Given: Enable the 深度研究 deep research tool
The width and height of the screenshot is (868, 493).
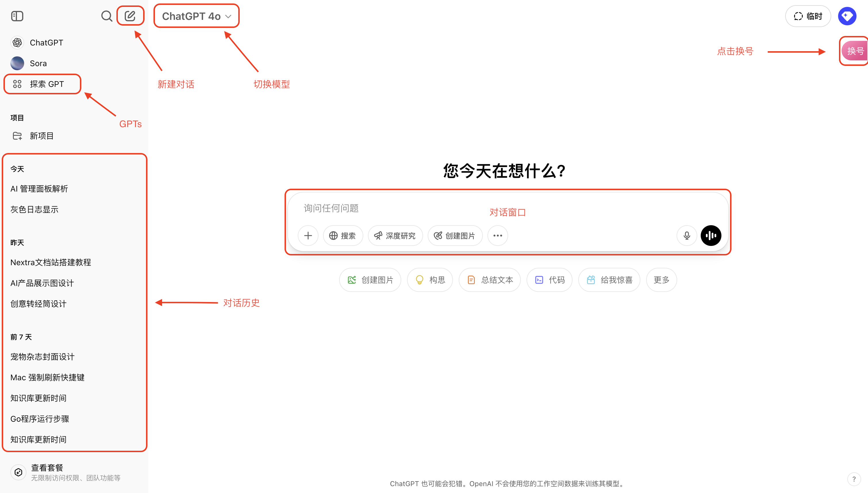Looking at the screenshot, I should click(395, 235).
